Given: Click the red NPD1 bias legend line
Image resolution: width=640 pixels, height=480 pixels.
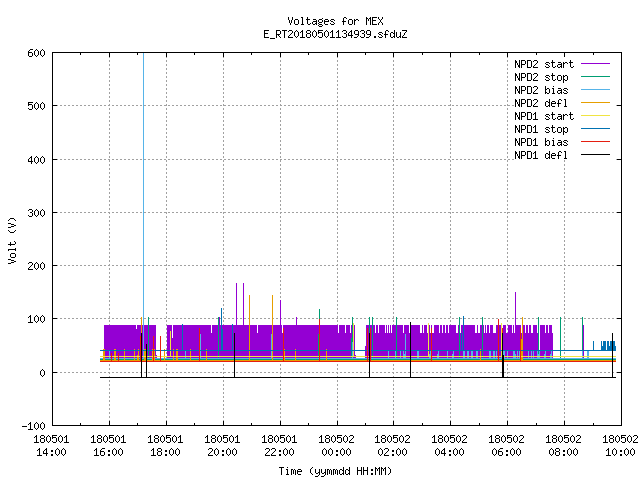Looking at the screenshot, I should click(x=596, y=142).
